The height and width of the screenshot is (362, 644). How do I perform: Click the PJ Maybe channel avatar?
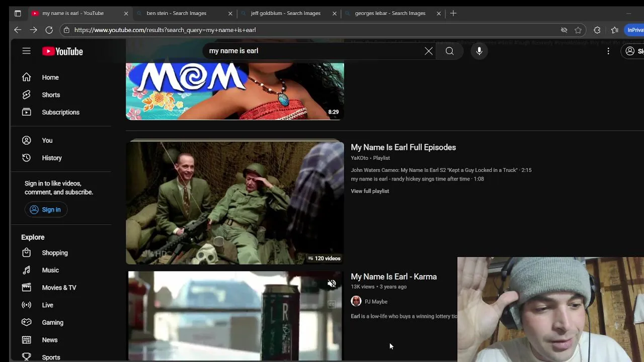[x=356, y=301]
